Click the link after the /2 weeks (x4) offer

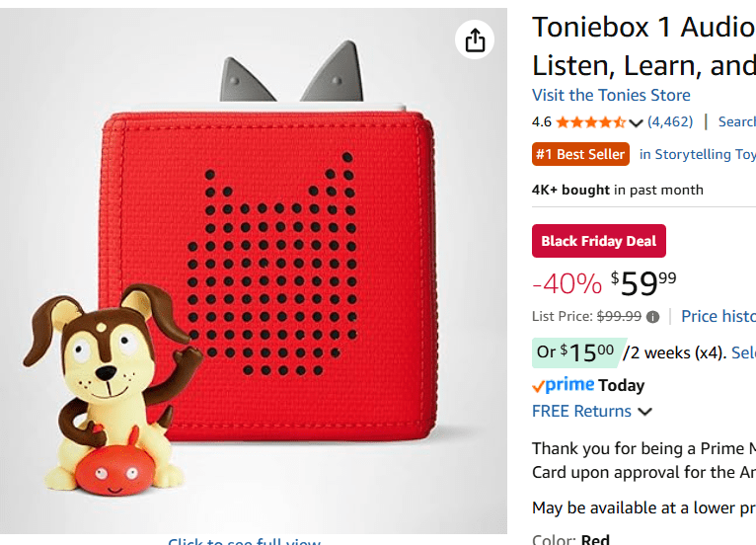pos(743,352)
